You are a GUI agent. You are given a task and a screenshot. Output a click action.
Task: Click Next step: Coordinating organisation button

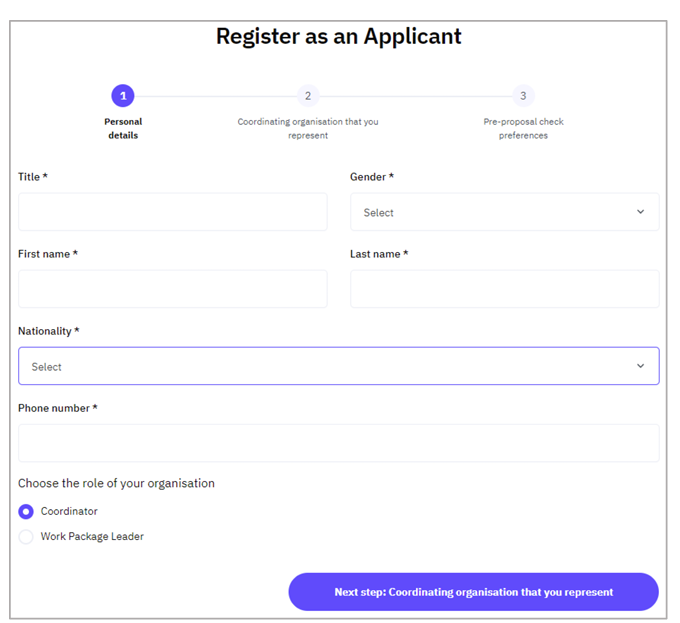pos(474,592)
